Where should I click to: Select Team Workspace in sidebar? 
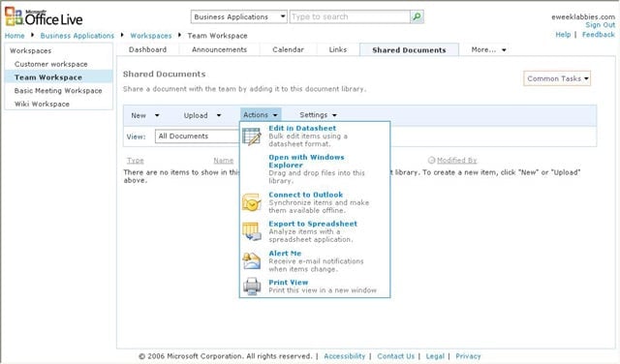(59, 77)
